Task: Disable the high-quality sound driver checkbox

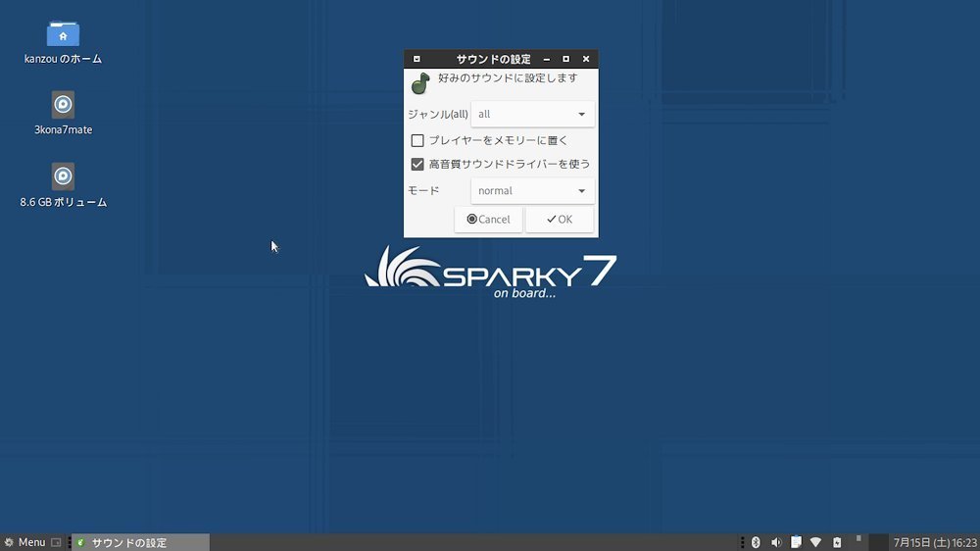Action: click(x=417, y=164)
